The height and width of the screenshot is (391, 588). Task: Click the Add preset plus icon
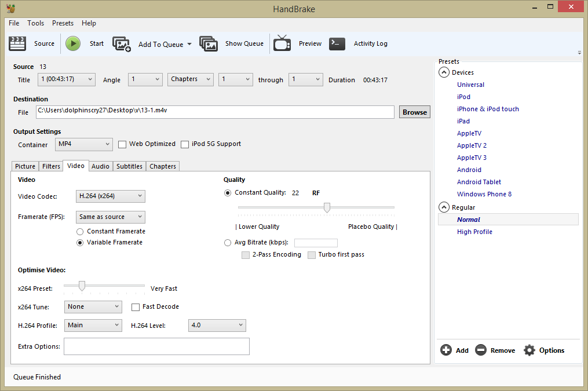pos(446,350)
